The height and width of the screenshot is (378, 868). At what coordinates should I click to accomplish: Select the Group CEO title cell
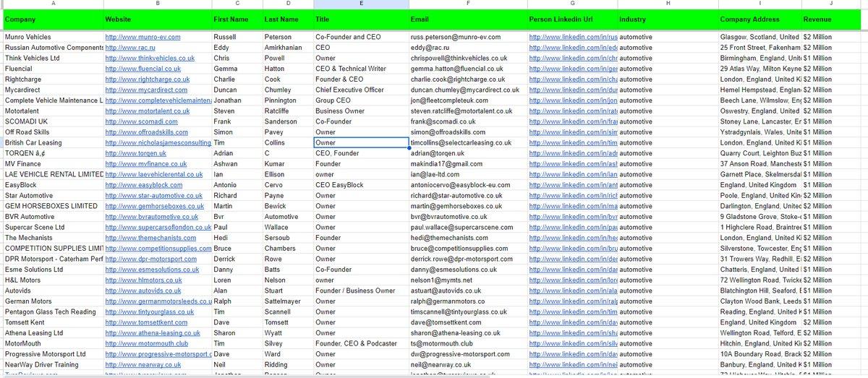pyautogui.click(x=361, y=100)
